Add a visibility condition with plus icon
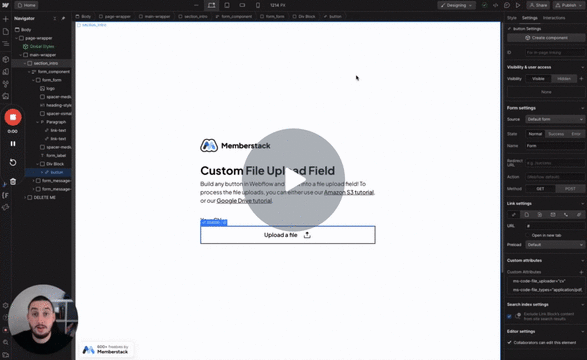This screenshot has height=360, width=587. (x=581, y=79)
